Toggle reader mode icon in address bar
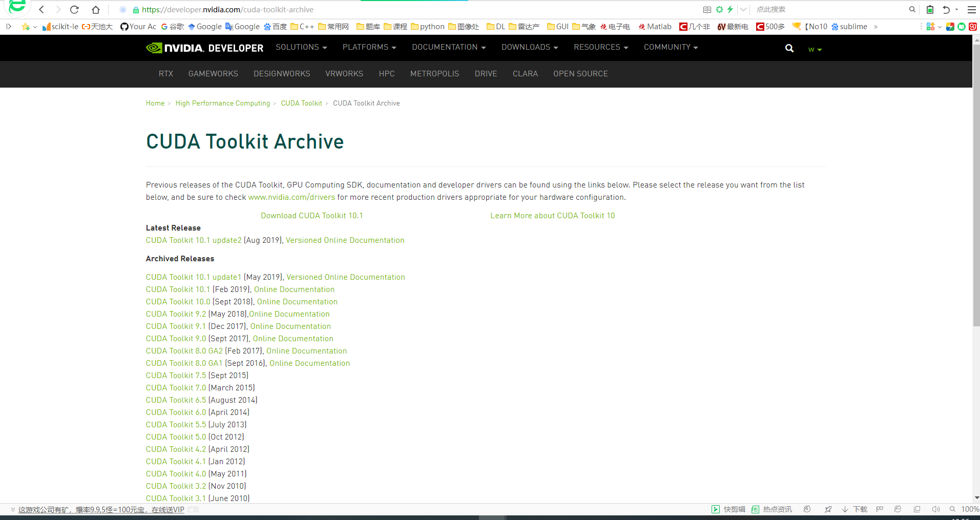The height and width of the screenshot is (520, 980). tap(707, 9)
